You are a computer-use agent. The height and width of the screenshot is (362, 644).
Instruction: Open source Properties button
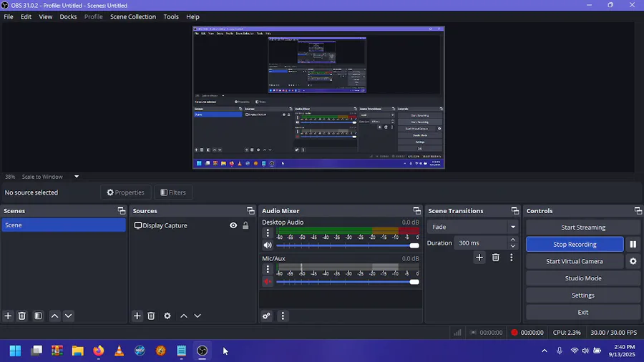(126, 192)
